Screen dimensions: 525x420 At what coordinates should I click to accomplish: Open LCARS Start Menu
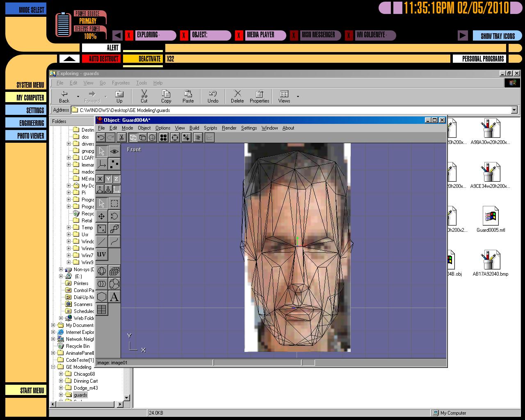click(x=25, y=390)
